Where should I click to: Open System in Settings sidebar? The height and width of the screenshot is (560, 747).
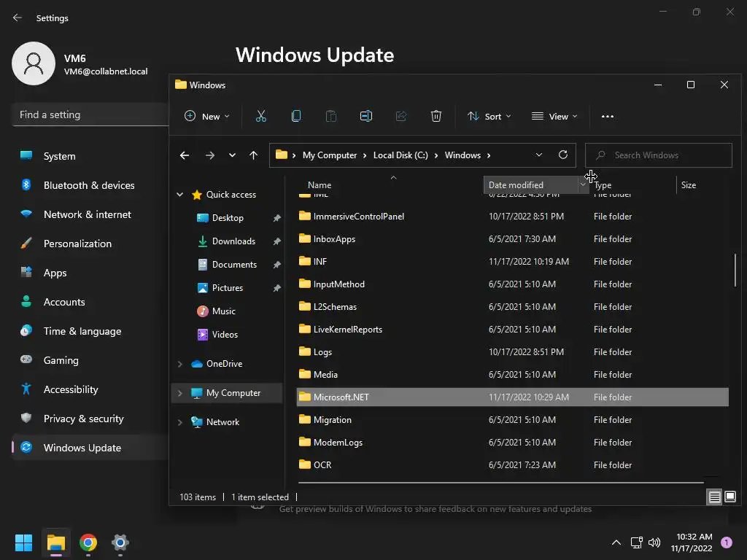pos(90,156)
